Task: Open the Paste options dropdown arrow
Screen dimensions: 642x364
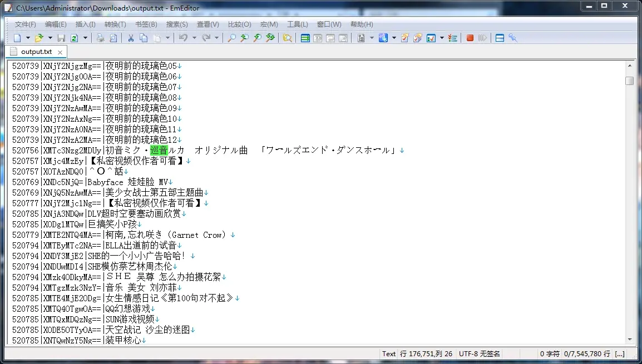Action: coord(167,38)
